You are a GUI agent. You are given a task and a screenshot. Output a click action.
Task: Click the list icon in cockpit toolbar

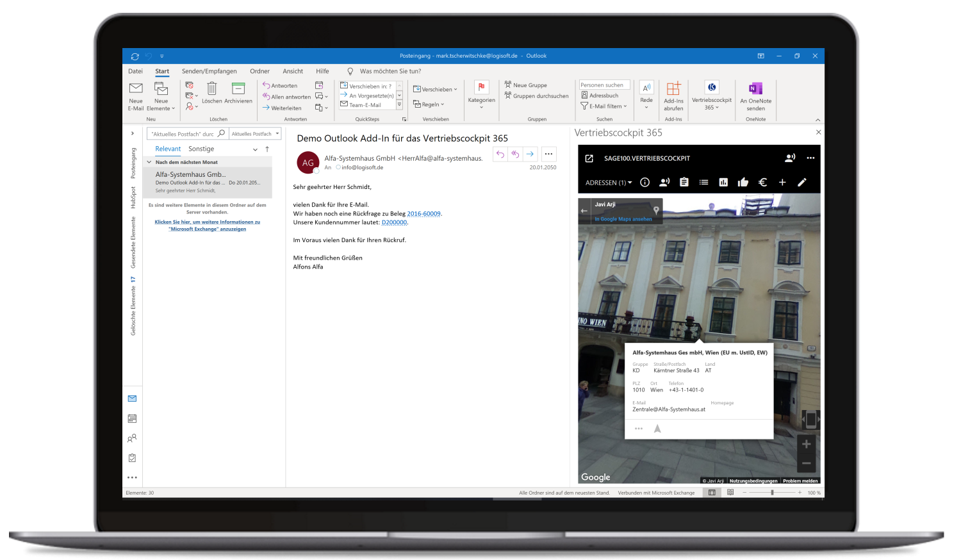coord(704,183)
